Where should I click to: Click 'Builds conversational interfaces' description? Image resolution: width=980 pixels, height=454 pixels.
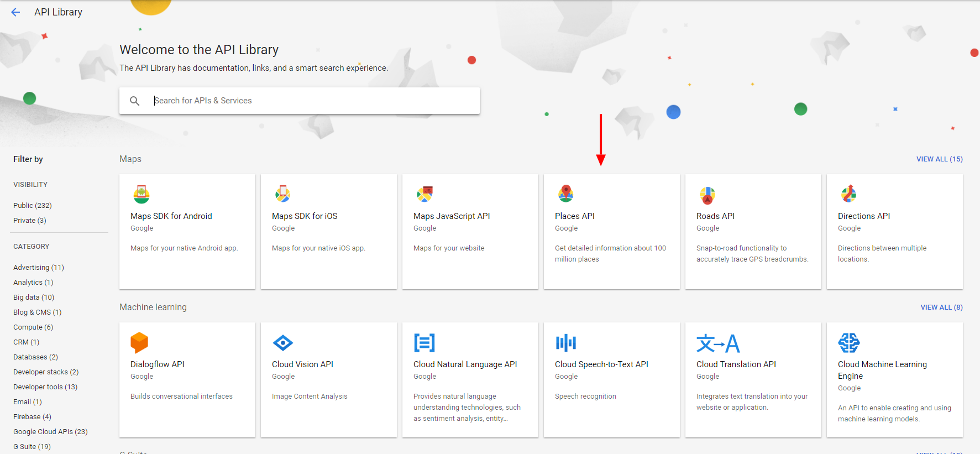click(x=181, y=396)
